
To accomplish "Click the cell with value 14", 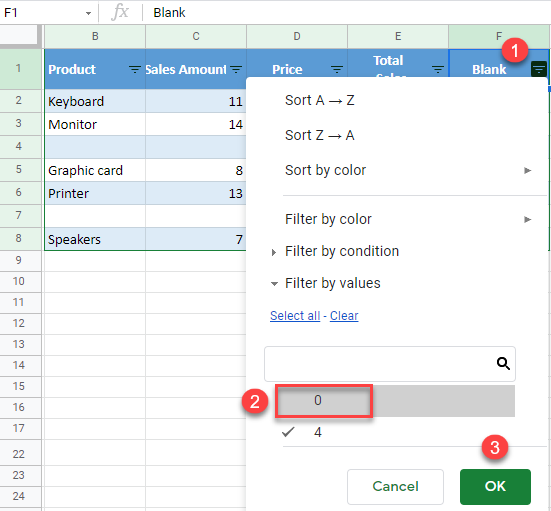I will pyautogui.click(x=196, y=124).
